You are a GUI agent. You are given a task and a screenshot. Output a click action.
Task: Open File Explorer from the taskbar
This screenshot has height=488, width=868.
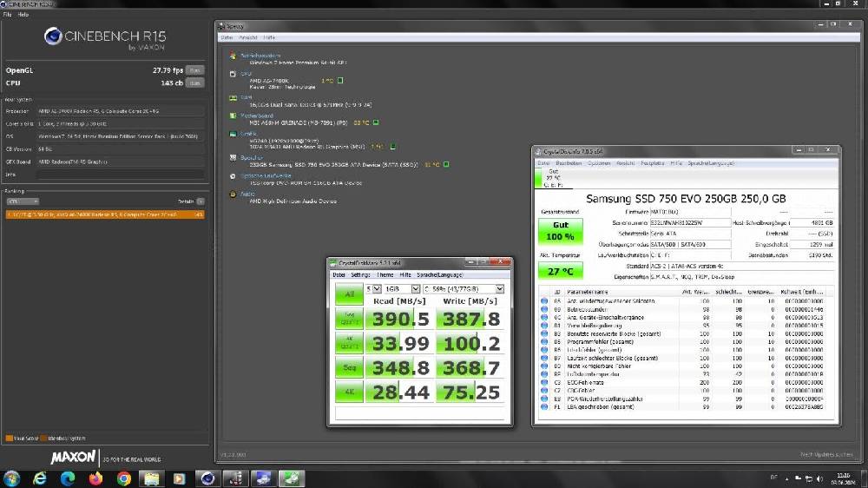coord(152,478)
